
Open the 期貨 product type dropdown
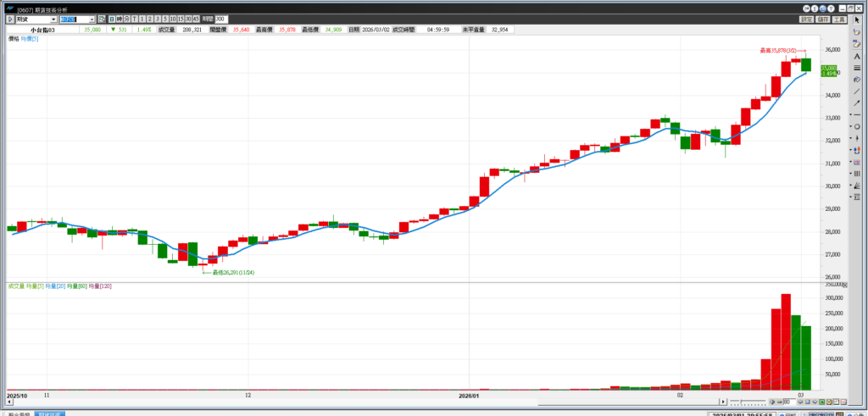pos(53,19)
